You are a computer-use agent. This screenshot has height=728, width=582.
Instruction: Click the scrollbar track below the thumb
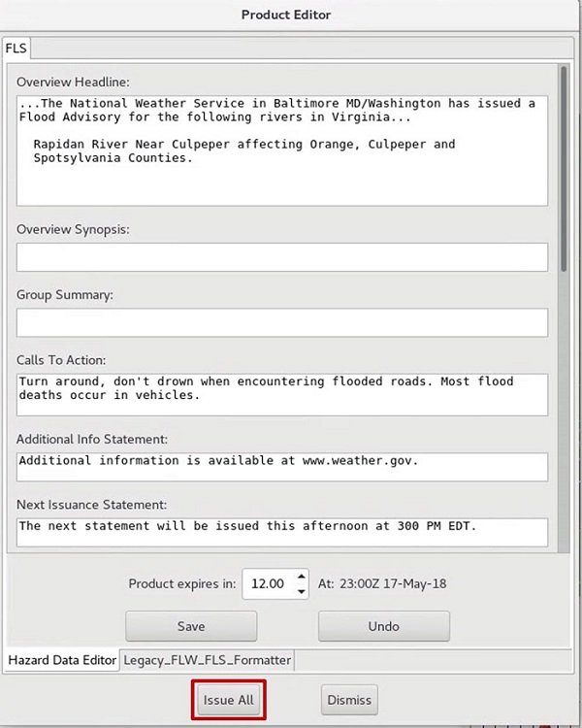point(564,413)
